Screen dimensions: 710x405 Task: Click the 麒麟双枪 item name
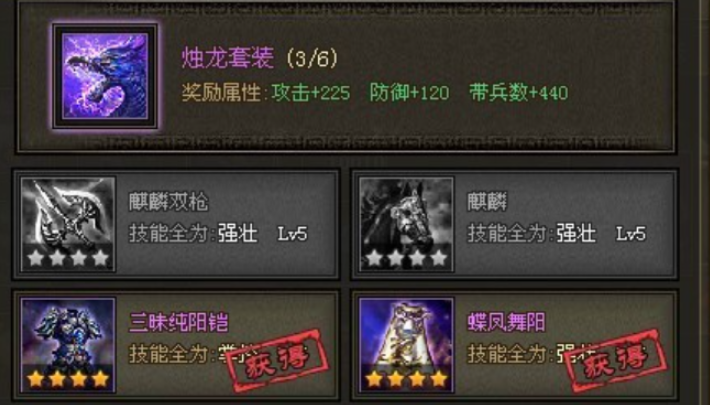click(168, 202)
